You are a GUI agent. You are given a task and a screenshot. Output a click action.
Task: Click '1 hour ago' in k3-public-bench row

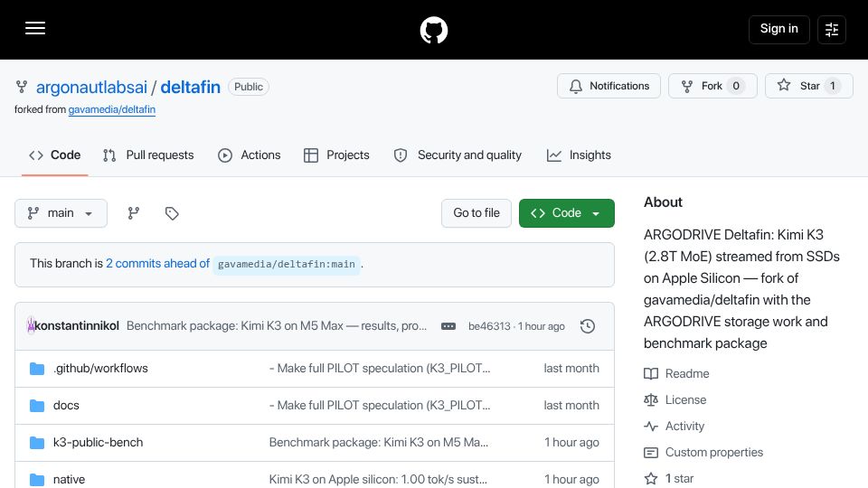click(571, 443)
